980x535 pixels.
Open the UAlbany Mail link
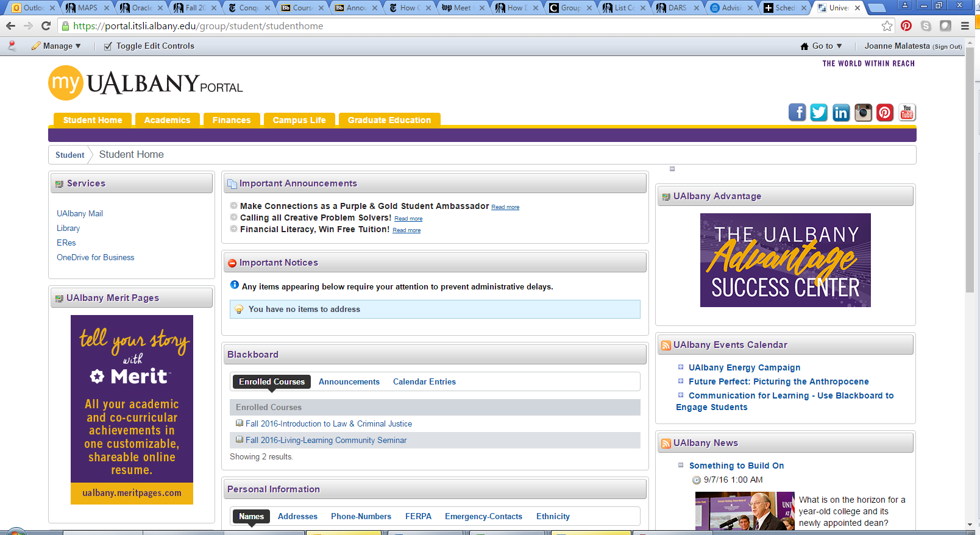click(x=80, y=214)
